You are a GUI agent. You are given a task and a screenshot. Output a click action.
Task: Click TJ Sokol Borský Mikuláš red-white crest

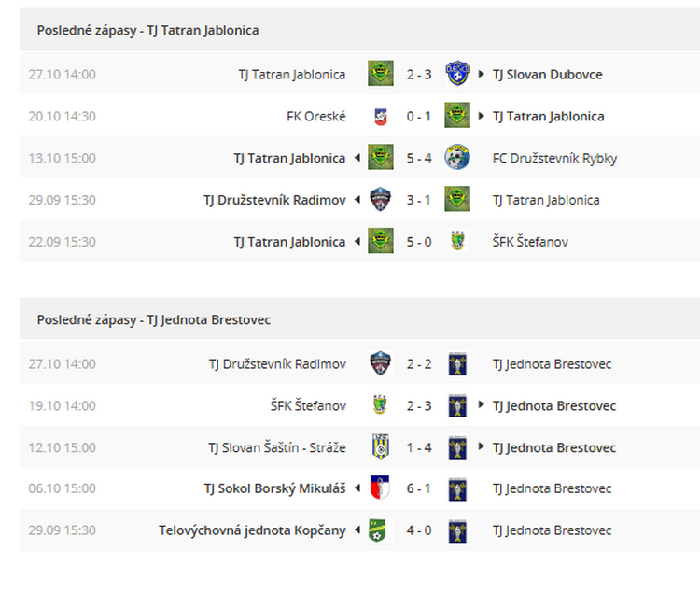pos(381,488)
